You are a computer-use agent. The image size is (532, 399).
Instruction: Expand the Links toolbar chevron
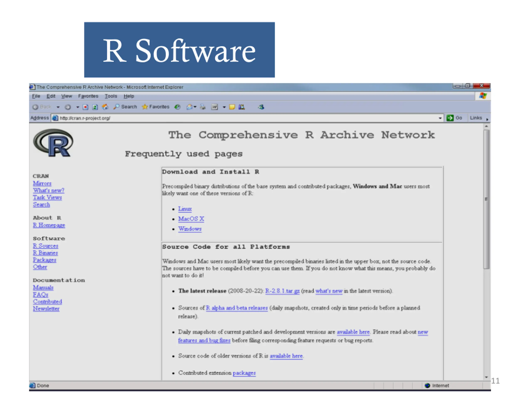click(487, 119)
